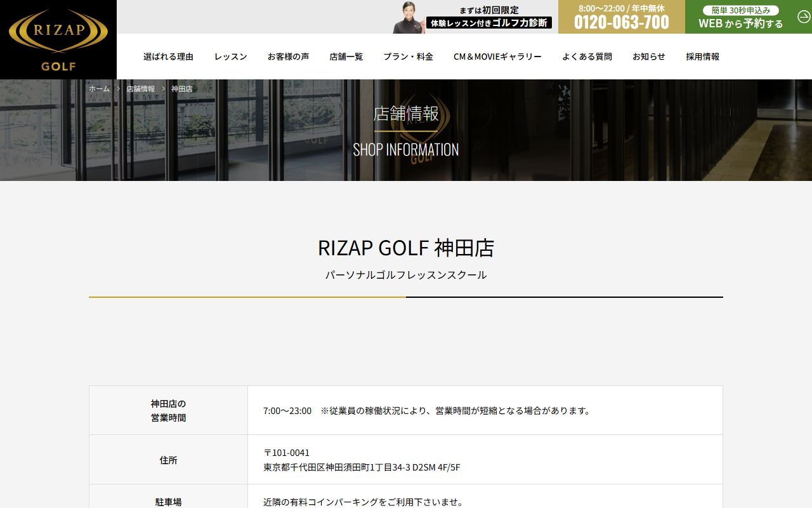Click the WEBから予約する button
The image size is (812, 508).
coord(749,17)
